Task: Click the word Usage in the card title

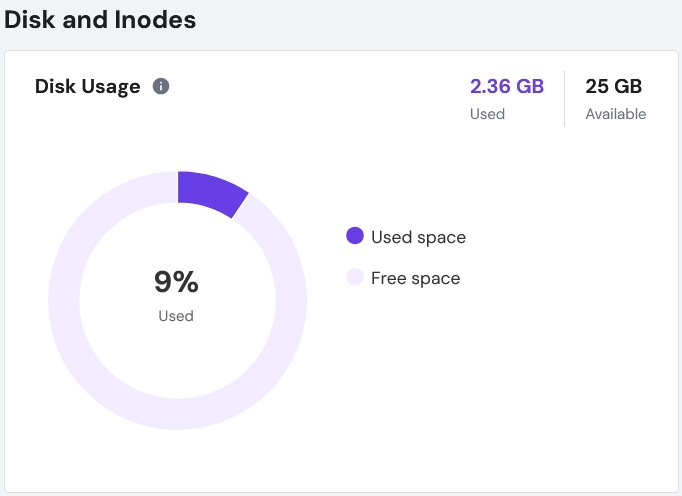Action: (111, 86)
